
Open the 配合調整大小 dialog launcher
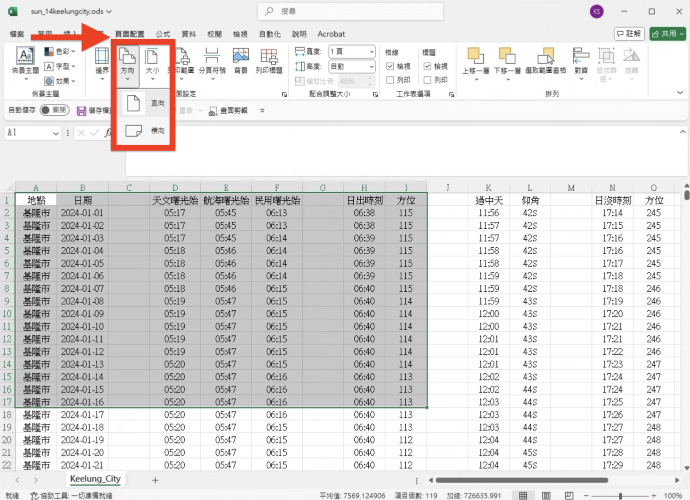click(x=375, y=94)
